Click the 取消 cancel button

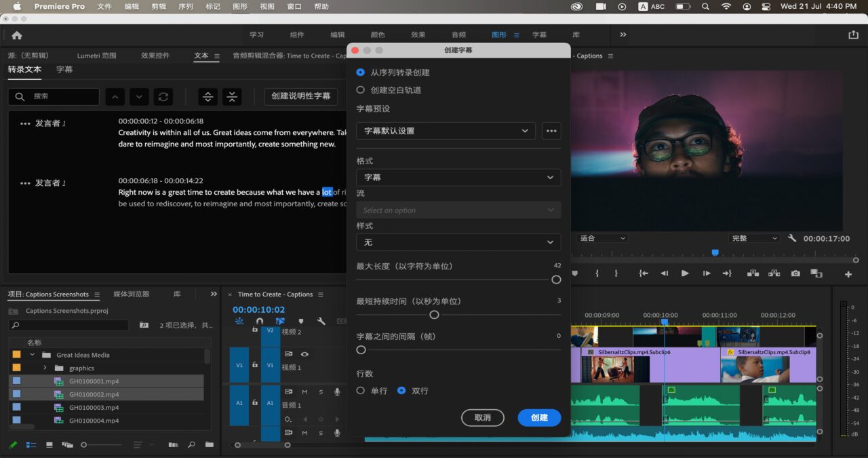[x=482, y=417]
